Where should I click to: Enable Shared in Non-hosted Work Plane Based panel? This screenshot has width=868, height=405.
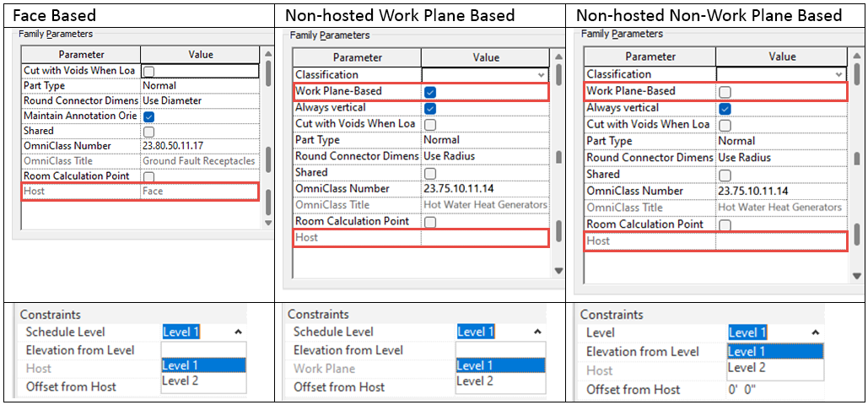(x=429, y=174)
